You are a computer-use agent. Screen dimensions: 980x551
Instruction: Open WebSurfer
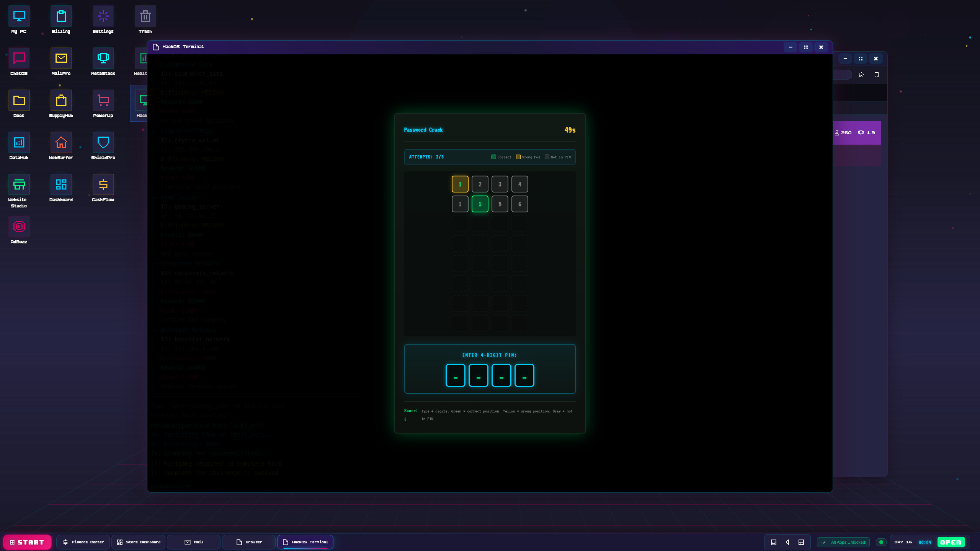click(x=61, y=142)
